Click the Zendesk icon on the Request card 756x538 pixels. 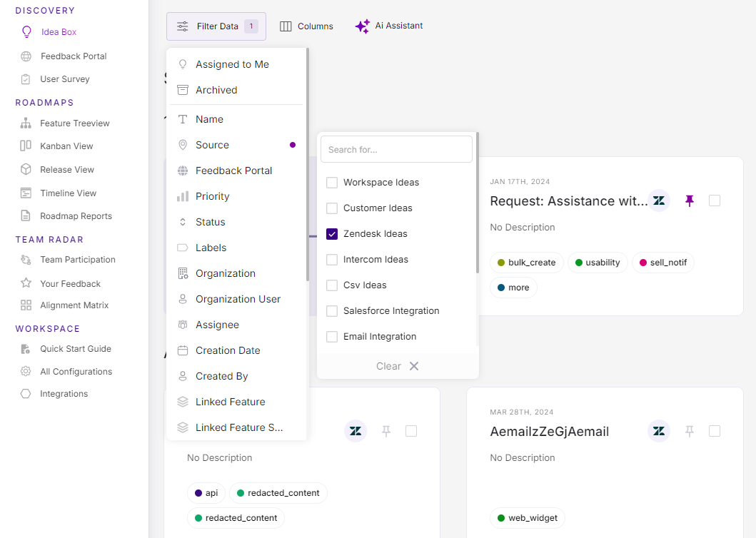click(658, 201)
